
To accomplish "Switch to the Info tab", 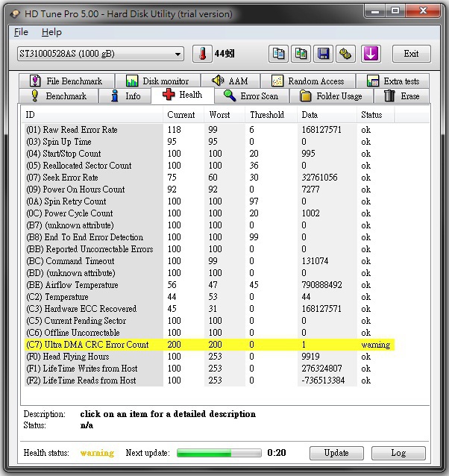I will pyautogui.click(x=125, y=96).
